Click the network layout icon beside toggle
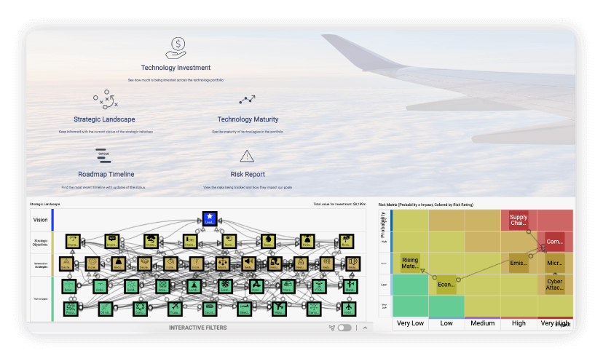603x364 pixels. pos(332,328)
